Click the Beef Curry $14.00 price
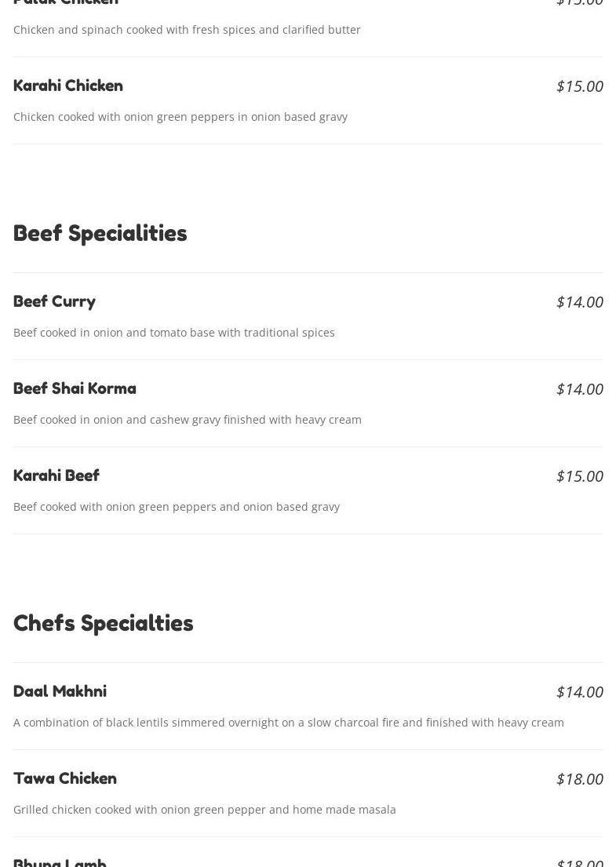Image resolution: width=616 pixels, height=867 pixels. [579, 302]
